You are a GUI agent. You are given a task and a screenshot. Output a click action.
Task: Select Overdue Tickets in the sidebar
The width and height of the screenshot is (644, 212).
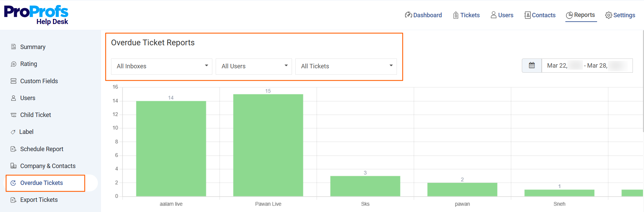pos(42,183)
